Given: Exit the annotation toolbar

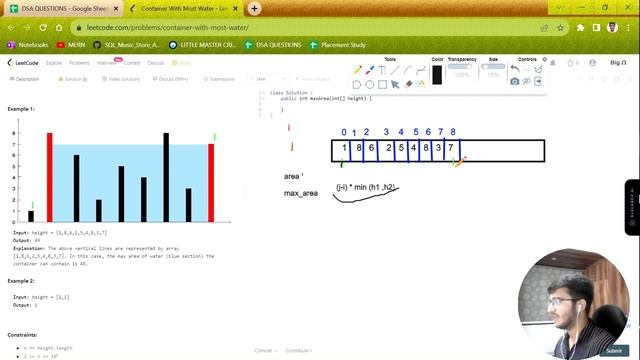Looking at the screenshot, I should [538, 82].
